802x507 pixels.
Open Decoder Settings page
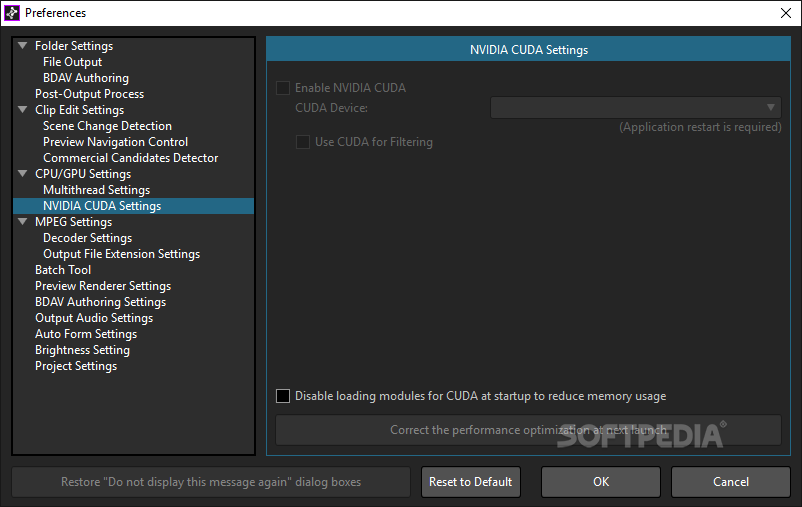(x=87, y=238)
